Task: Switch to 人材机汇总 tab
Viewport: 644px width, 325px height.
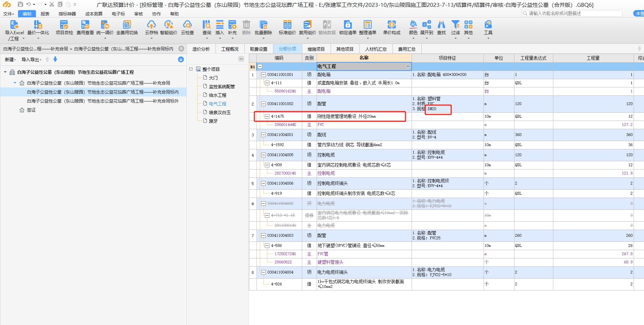Action: 376,49
